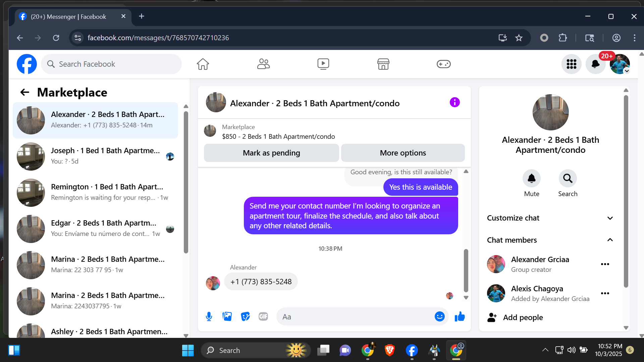Screen dimensions: 644x362
Task: Open Chrome profile icon in toolbar
Action: click(x=616, y=38)
